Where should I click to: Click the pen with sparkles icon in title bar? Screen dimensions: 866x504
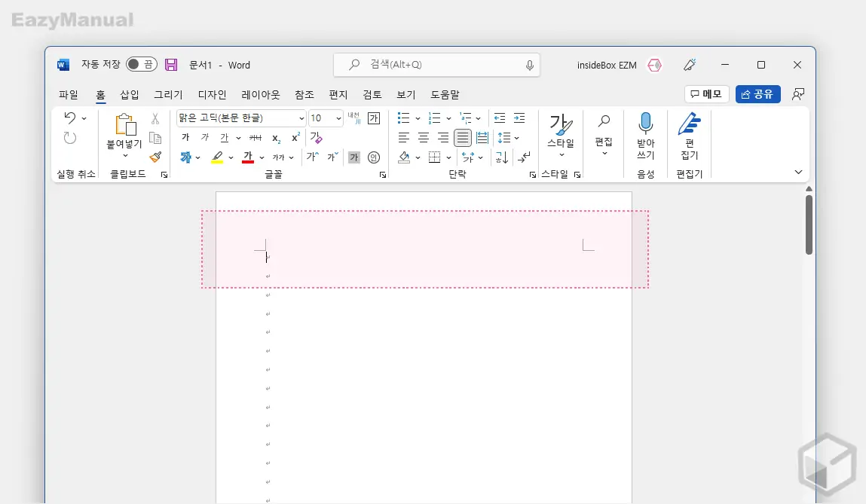(x=690, y=65)
